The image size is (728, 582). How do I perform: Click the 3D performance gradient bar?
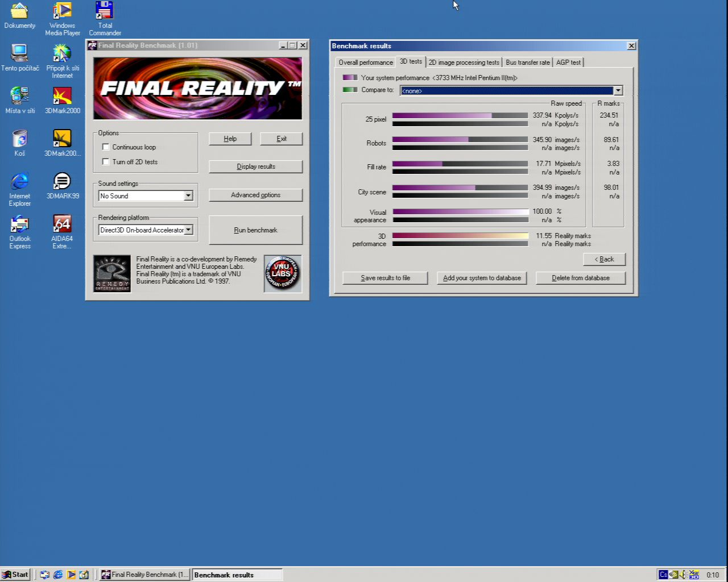460,235
